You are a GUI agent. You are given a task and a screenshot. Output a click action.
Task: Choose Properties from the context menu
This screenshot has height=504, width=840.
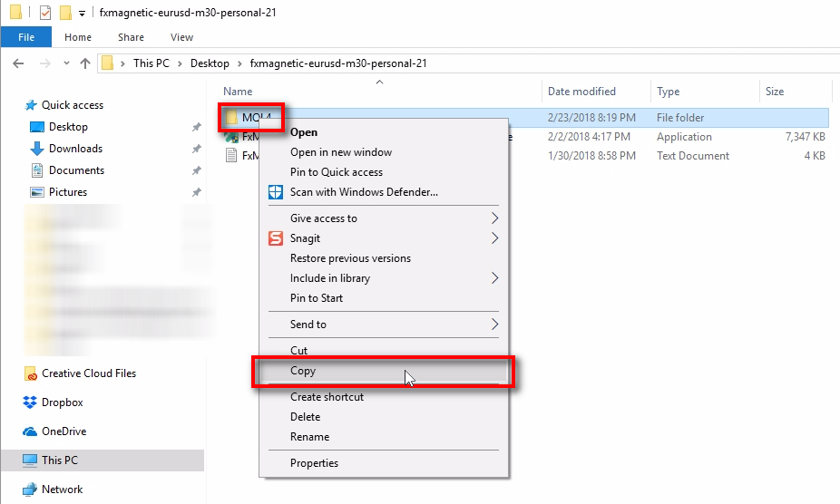[x=384, y=463]
